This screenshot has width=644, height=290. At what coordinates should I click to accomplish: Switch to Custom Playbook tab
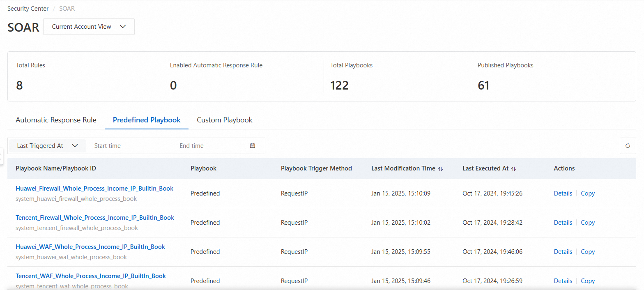click(x=225, y=120)
